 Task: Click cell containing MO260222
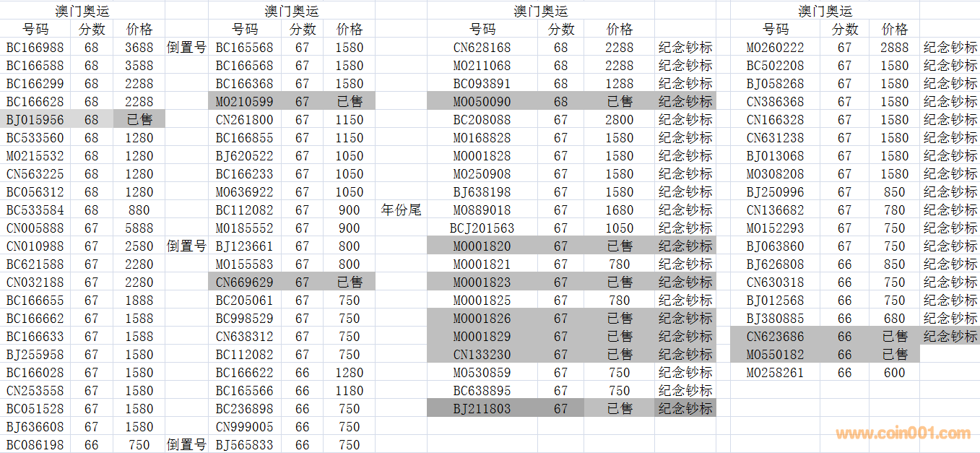click(x=775, y=48)
